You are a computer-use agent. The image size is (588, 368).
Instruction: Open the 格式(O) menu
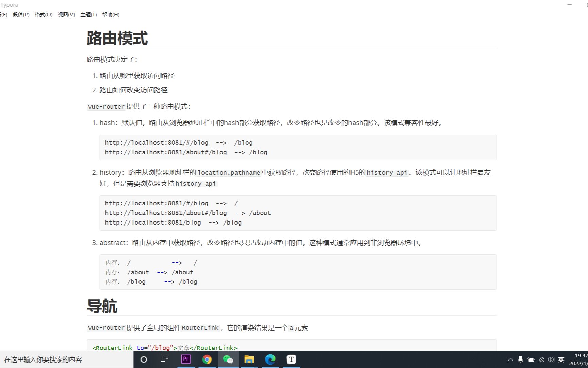click(x=43, y=15)
